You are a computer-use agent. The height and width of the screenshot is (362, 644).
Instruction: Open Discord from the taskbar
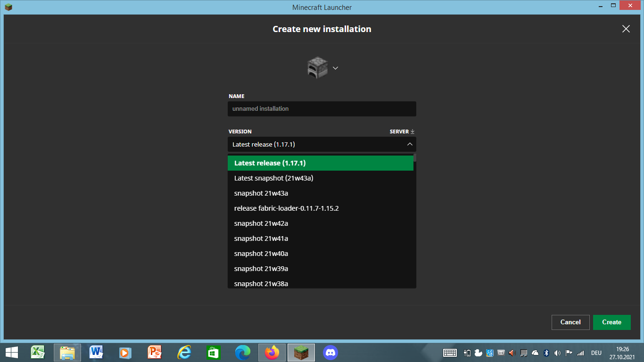click(x=330, y=352)
